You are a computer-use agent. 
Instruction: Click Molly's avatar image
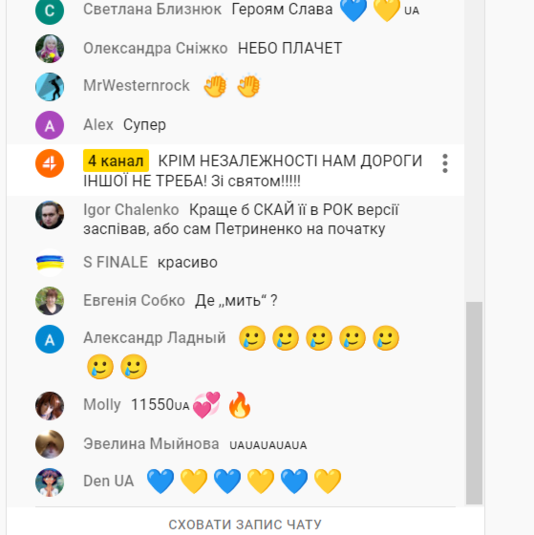[x=49, y=406]
